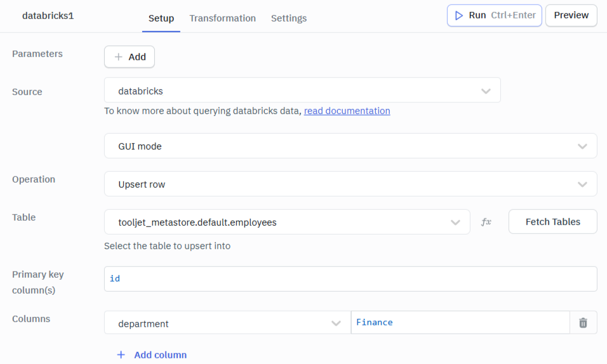Click the Finance value input field

tap(460, 323)
